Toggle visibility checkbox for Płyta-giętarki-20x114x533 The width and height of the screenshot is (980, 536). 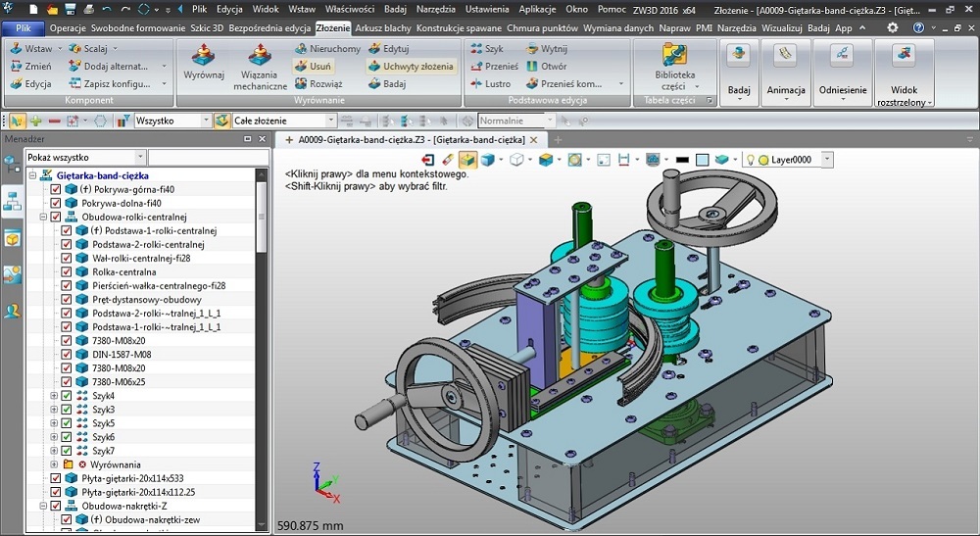55,478
